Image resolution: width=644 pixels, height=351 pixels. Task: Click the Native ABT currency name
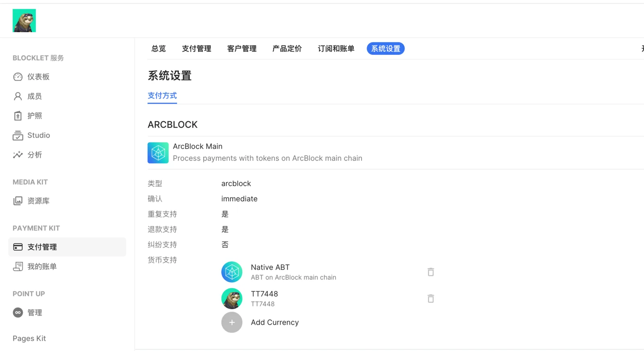pos(270,267)
